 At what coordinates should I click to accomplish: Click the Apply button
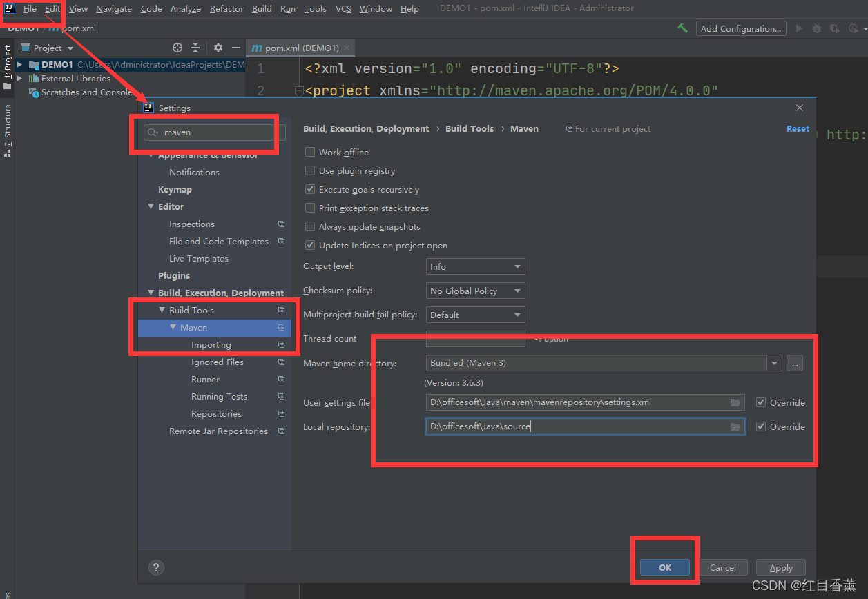point(781,567)
